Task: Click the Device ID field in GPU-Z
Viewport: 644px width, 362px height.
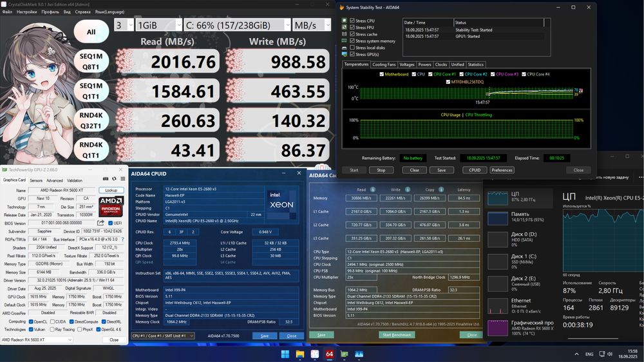Action: 102,231
